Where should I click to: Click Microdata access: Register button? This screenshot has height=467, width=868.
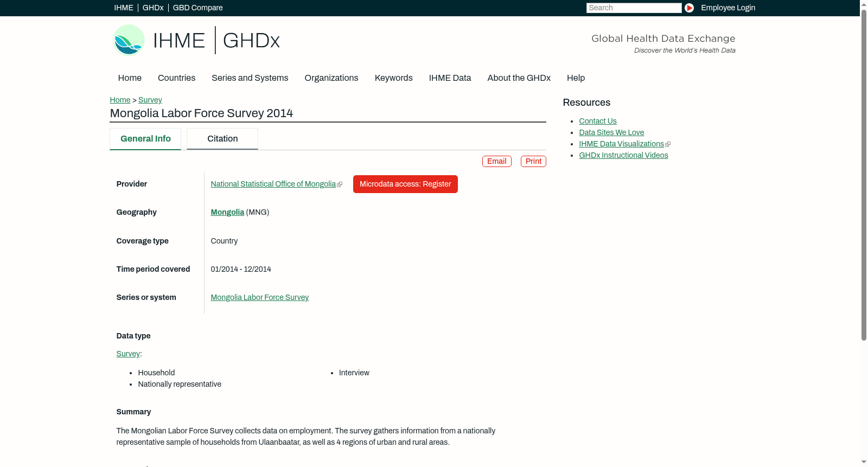point(405,184)
